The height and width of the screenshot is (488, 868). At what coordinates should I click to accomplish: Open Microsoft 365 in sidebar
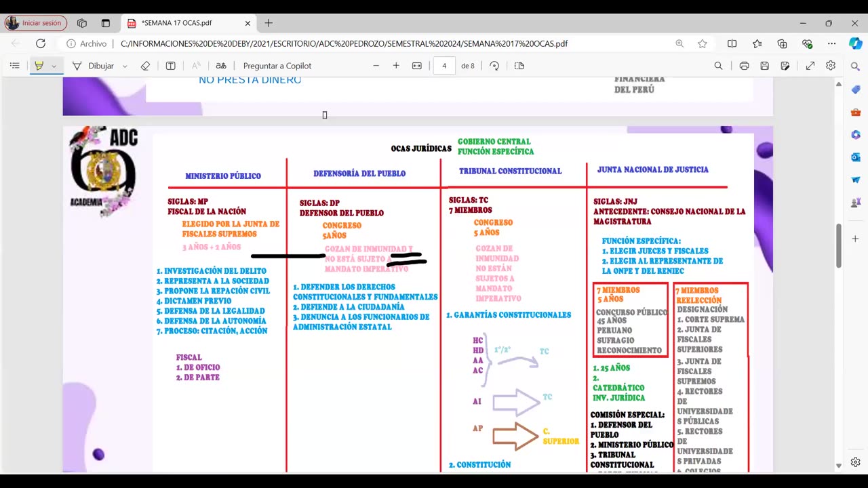pyautogui.click(x=856, y=135)
